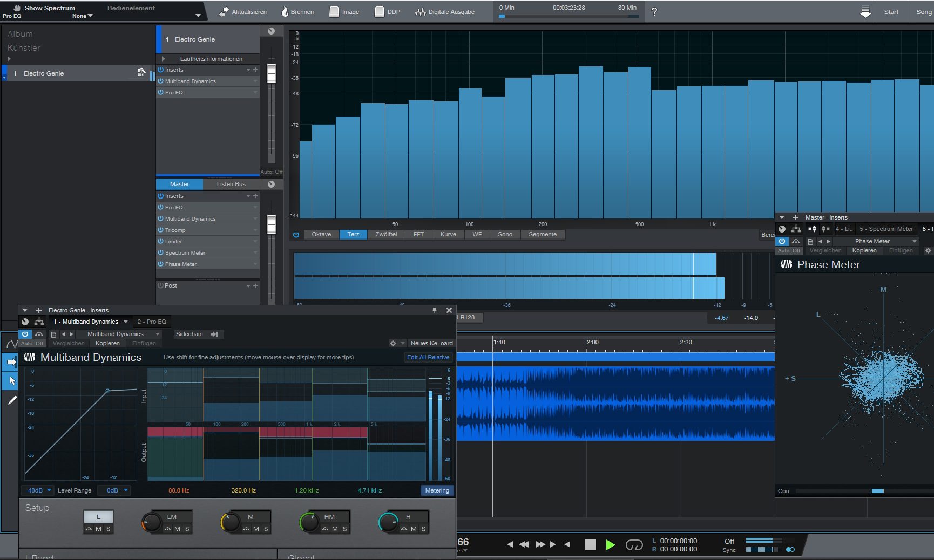Open the Bedienelement None dropdown
Viewport: 934px width, 560px height.
[82, 16]
